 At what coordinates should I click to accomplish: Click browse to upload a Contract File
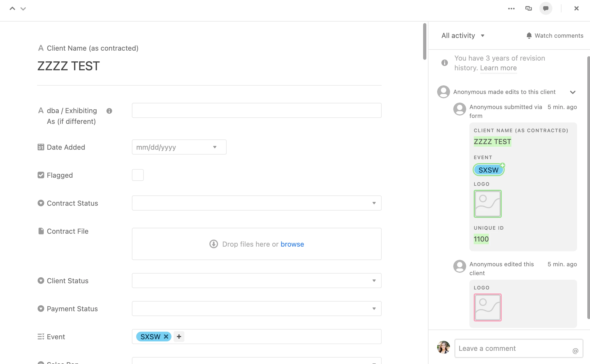[292, 244]
